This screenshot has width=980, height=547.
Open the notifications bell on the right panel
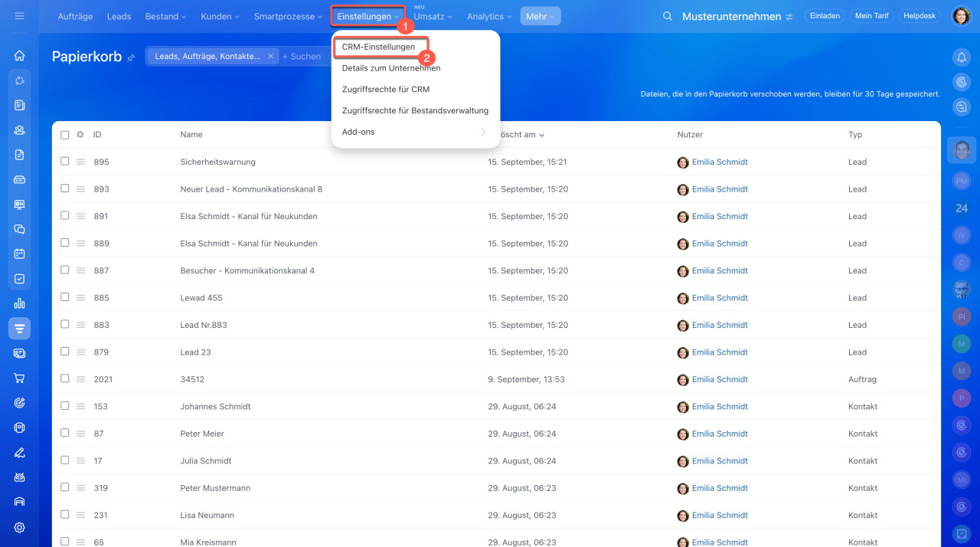pos(961,57)
